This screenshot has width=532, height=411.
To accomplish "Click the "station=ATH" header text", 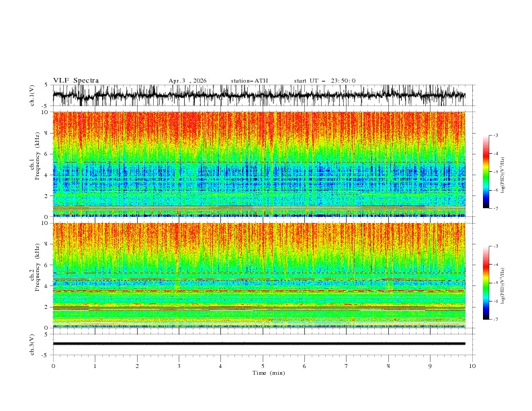I will click(249, 81).
